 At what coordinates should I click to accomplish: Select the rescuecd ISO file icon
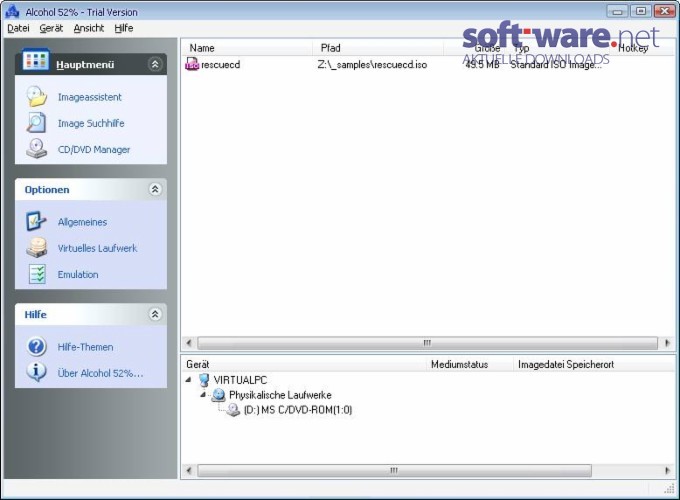pyautogui.click(x=192, y=64)
